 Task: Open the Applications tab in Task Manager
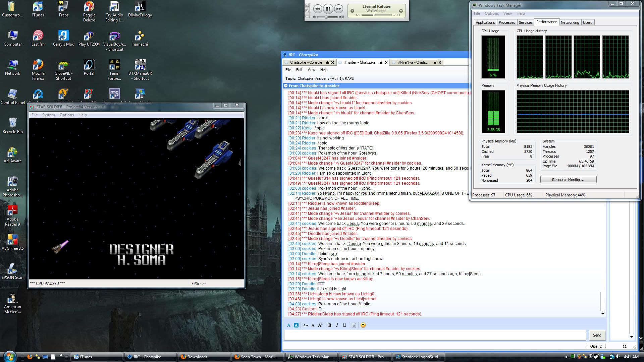point(485,22)
